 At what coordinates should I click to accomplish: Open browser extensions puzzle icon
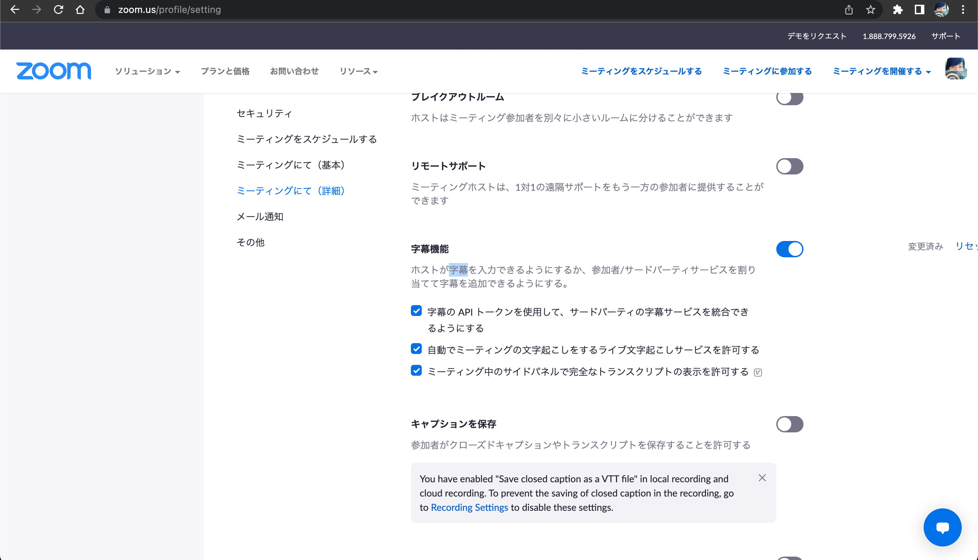(x=898, y=10)
